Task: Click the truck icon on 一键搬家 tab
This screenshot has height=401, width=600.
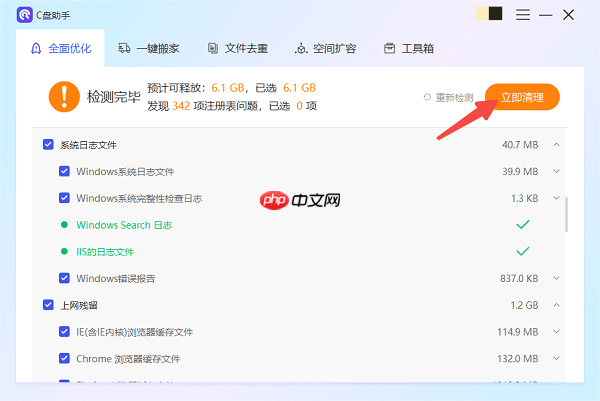Action: click(124, 48)
